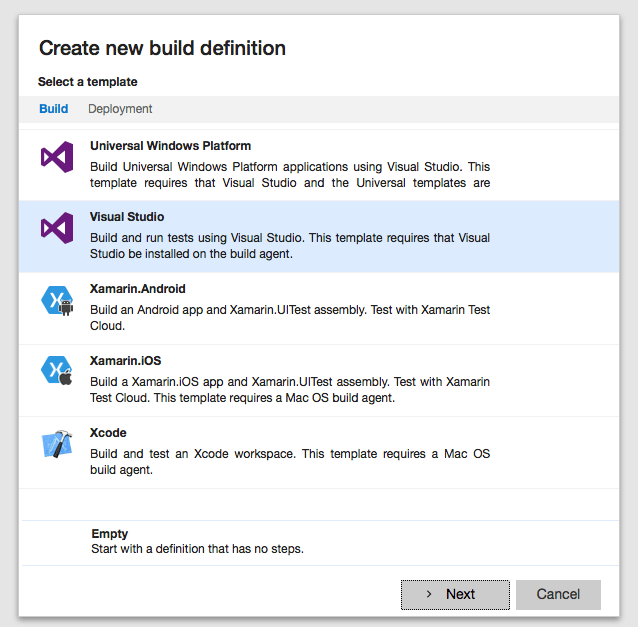Choose the Xamarin.iOS template title

click(x=125, y=360)
